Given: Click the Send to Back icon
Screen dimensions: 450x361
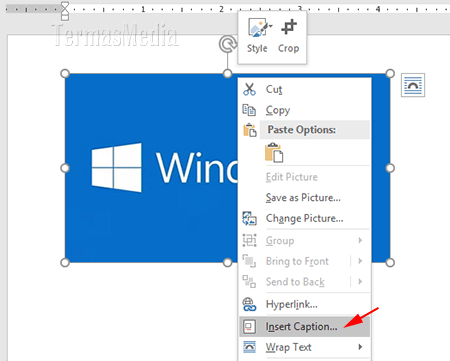Looking at the screenshot, I should 249,282.
